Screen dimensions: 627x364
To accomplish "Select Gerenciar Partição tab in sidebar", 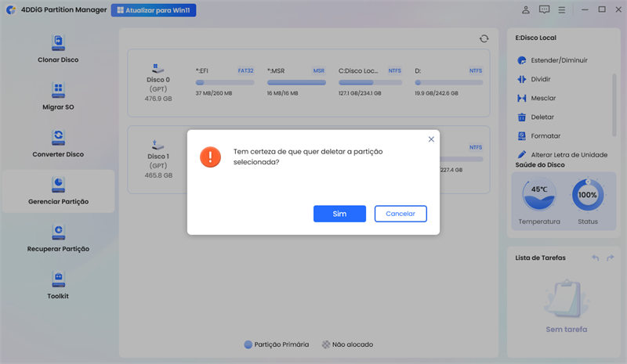I will 58,191.
